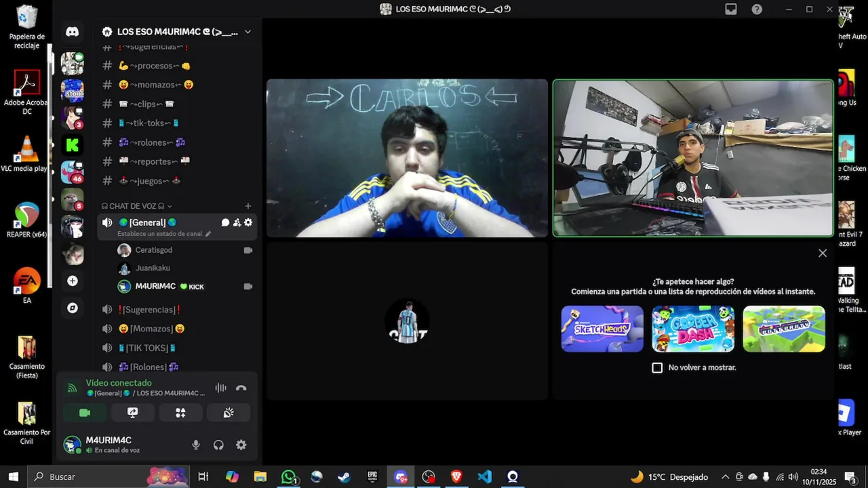
Task: Collapse the CHAT DE VOZ category
Action: [x=136, y=206]
